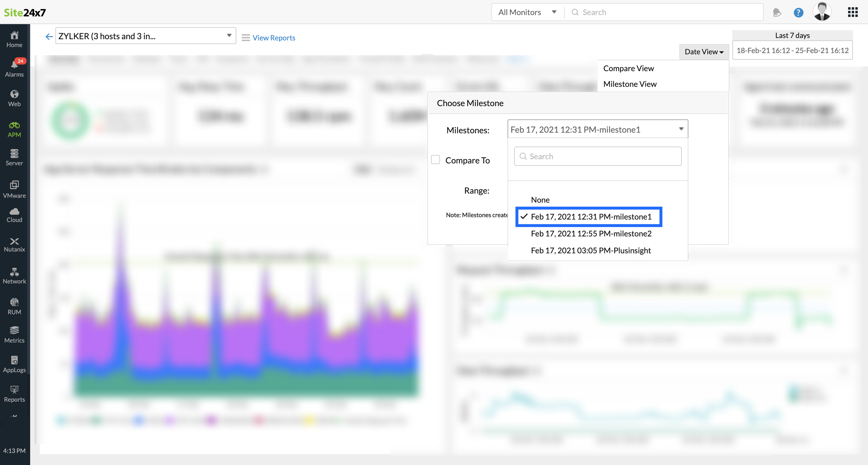Expand the All Monitors dropdown
The width and height of the screenshot is (868, 465).
pyautogui.click(x=527, y=12)
